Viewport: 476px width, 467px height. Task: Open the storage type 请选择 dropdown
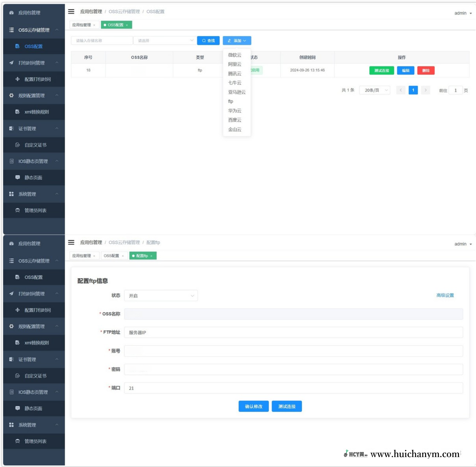[165, 41]
